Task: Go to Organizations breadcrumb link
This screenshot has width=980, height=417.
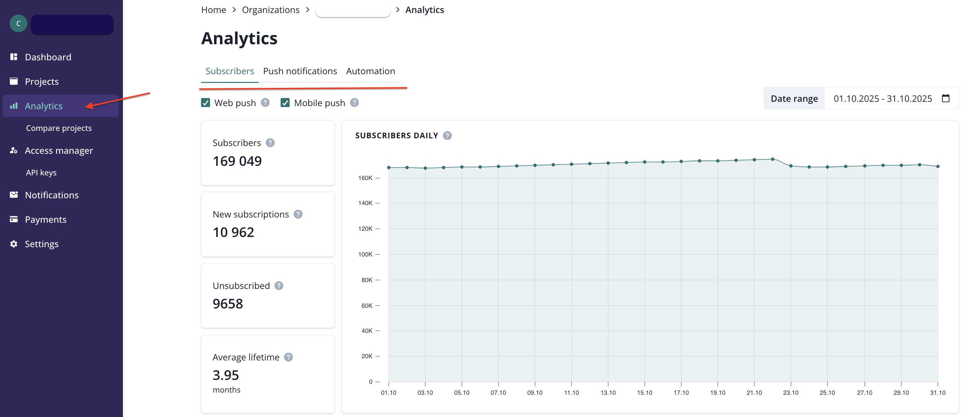Action: click(x=270, y=10)
